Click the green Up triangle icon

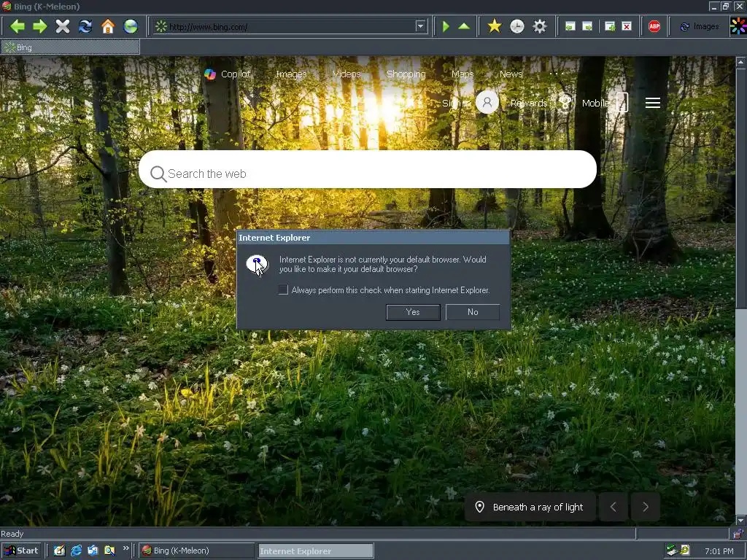(x=464, y=26)
